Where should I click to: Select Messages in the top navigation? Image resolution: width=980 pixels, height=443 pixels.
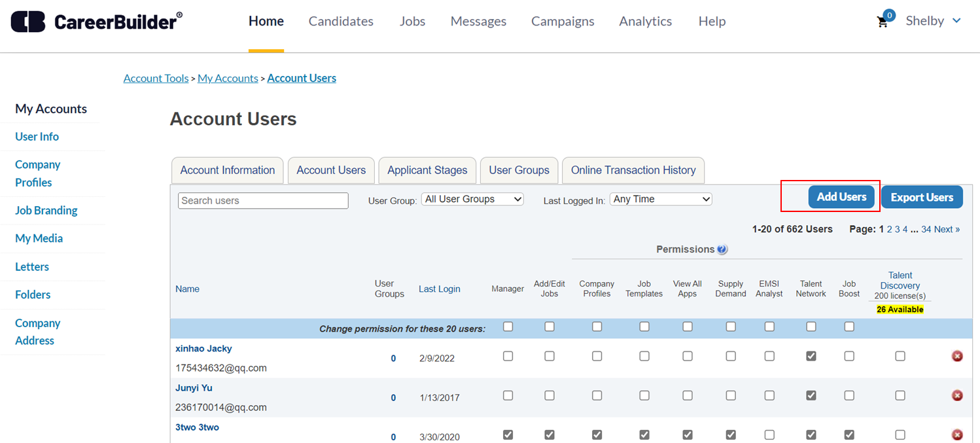478,21
